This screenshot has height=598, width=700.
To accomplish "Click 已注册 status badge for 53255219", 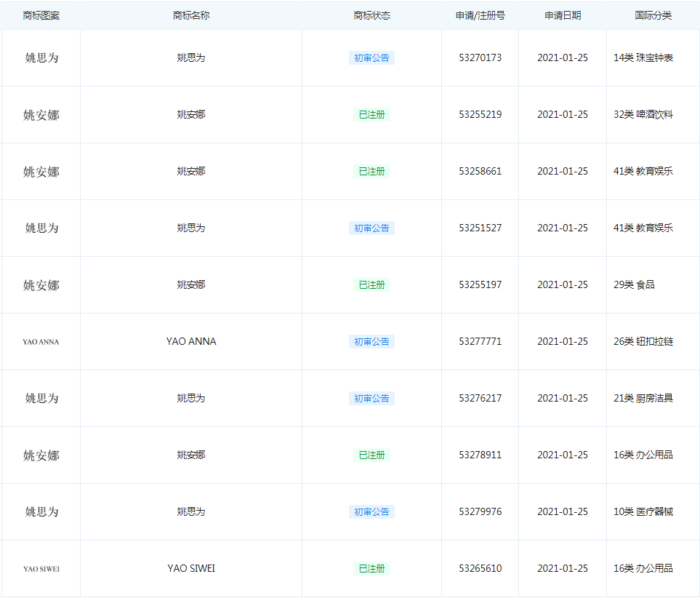I will tap(371, 115).
